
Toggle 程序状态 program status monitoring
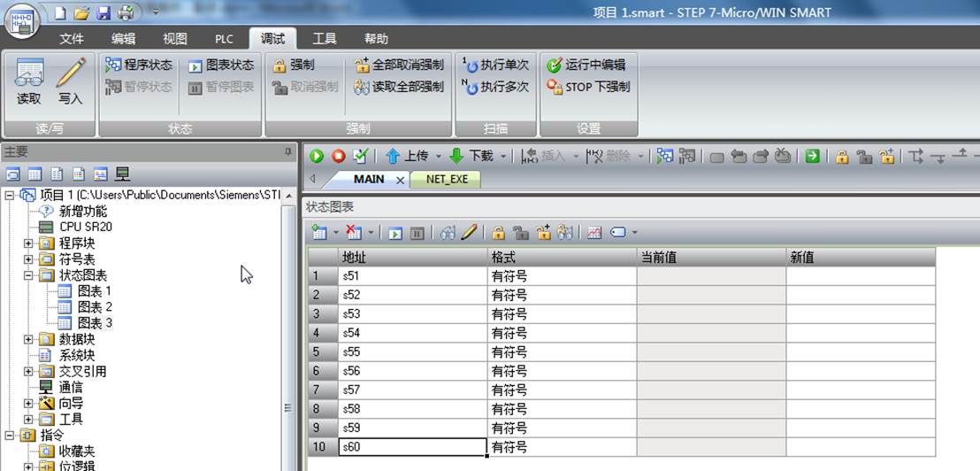point(139,65)
